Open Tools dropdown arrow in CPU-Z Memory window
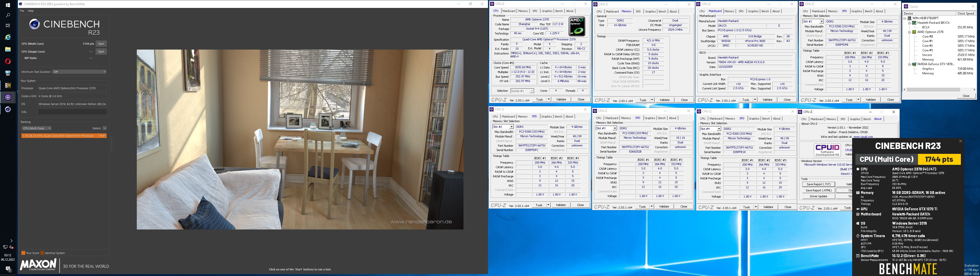The width and height of the screenshot is (980, 276). coord(652,100)
